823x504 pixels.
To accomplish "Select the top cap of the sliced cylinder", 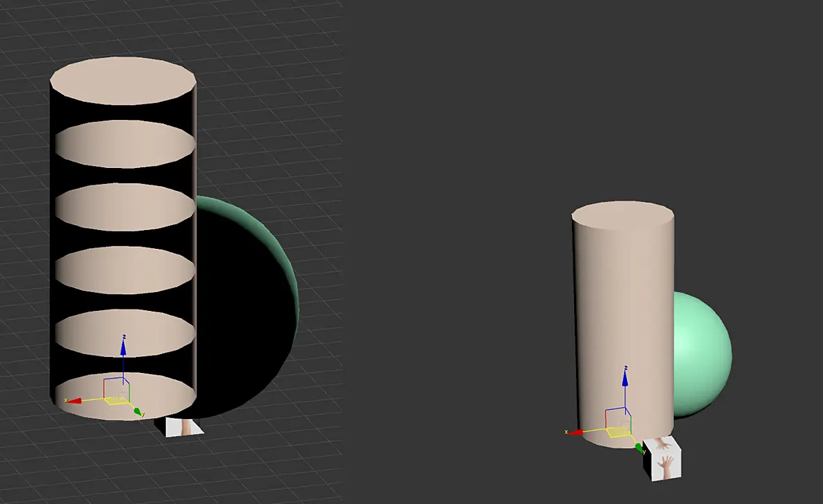I will tap(123, 81).
